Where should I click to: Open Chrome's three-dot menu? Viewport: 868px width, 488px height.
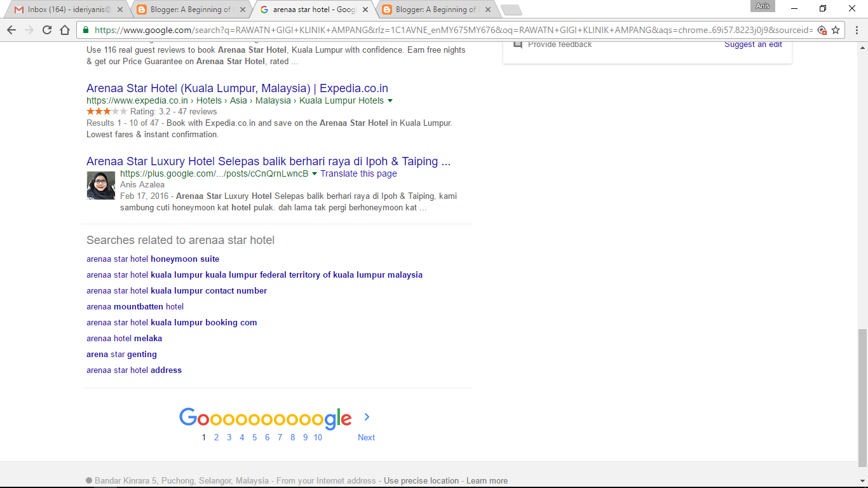[x=855, y=30]
